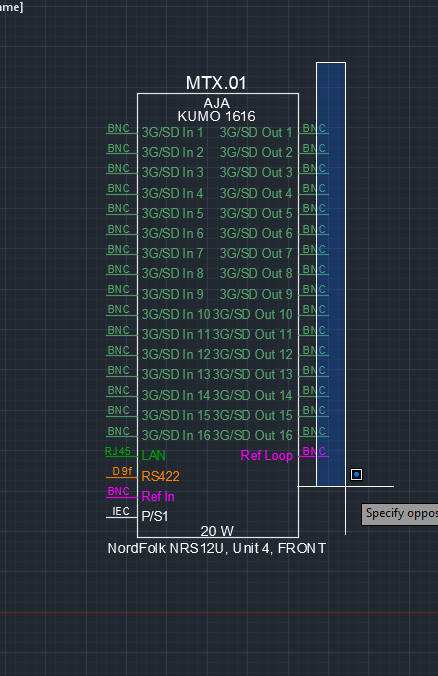Select the 3G/SD In 15 port label
The width and height of the screenshot is (438, 676).
coord(176,415)
